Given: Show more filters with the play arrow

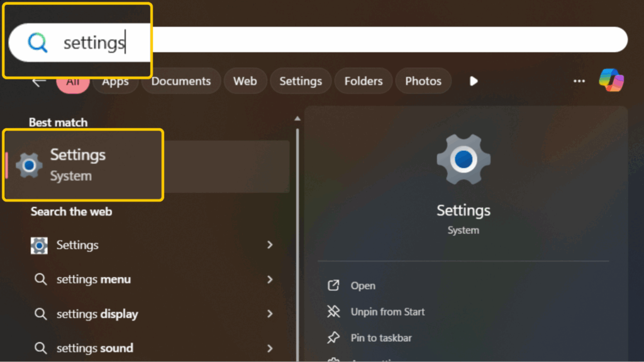Looking at the screenshot, I should [x=474, y=81].
